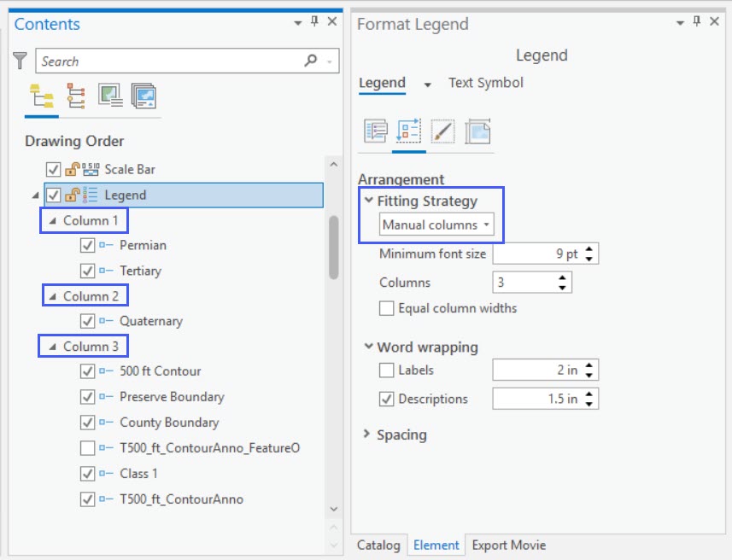Enable the T500_ft_ContourAnno_FeatureO item

(85, 447)
